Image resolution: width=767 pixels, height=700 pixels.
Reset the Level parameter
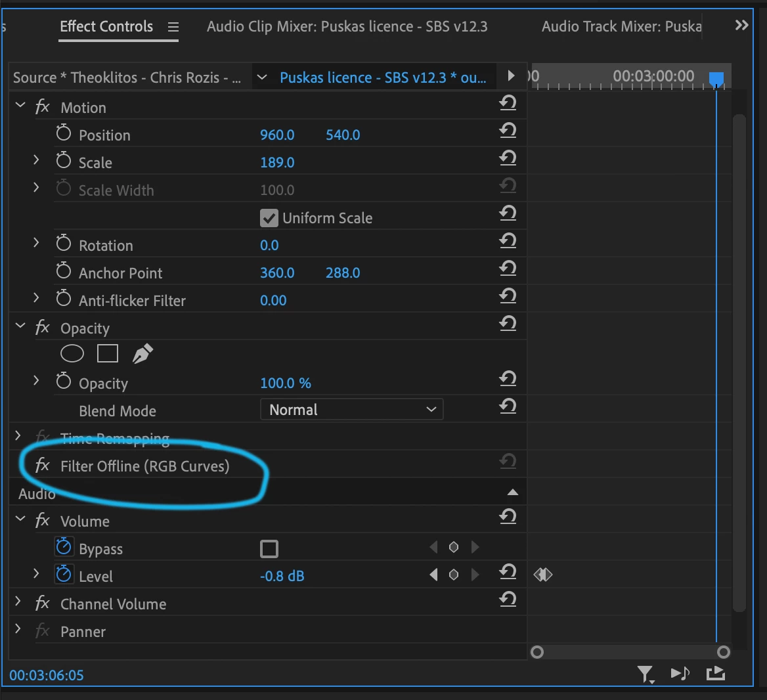(508, 571)
